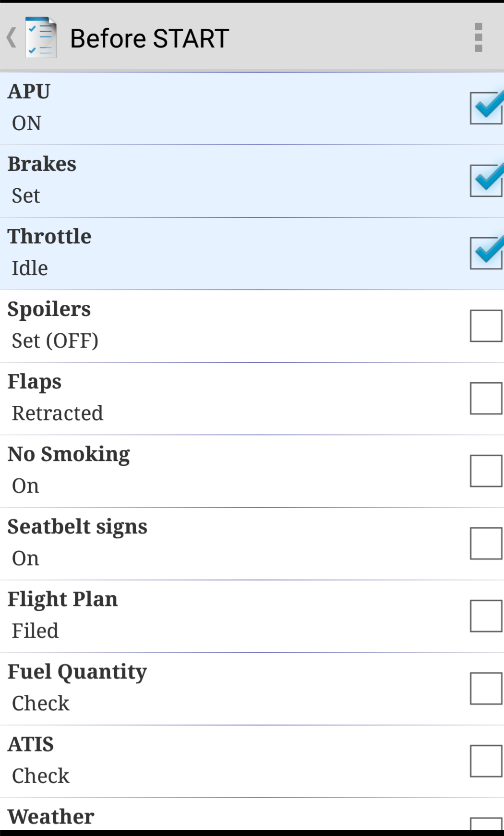Select the Spoilers list row
This screenshot has height=836, width=504.
[x=216, y=326]
